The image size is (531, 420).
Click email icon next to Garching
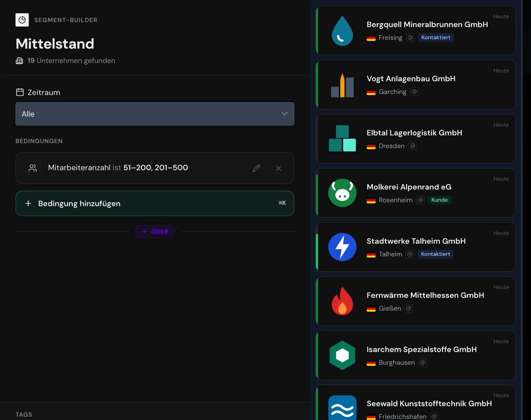[414, 92]
